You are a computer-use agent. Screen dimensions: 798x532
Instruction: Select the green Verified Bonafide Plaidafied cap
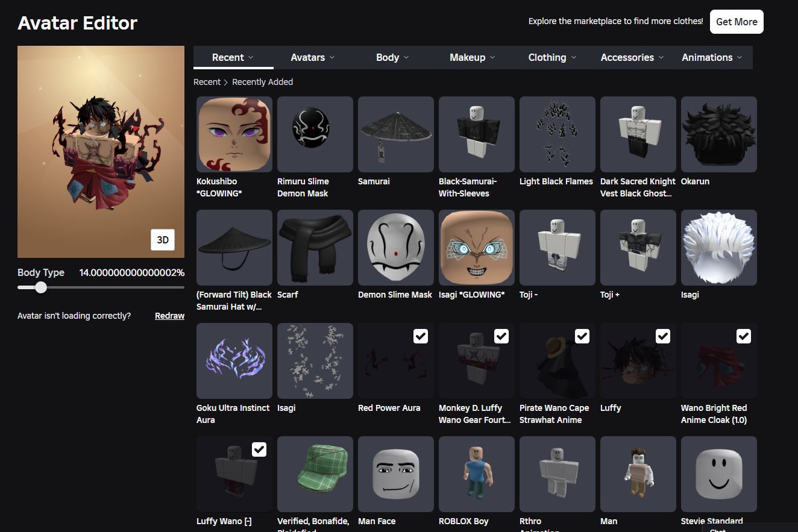pyautogui.click(x=315, y=474)
